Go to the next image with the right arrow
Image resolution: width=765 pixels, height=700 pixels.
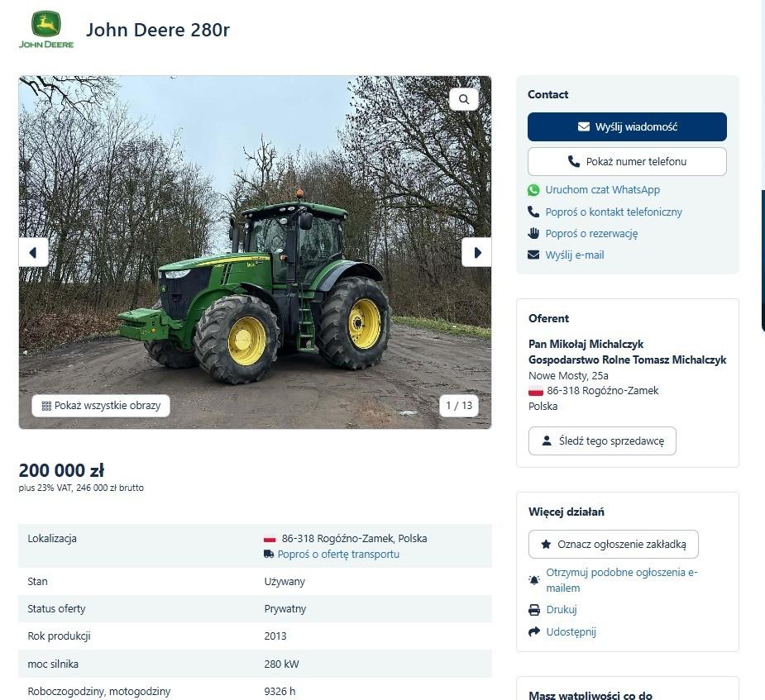coord(476,253)
